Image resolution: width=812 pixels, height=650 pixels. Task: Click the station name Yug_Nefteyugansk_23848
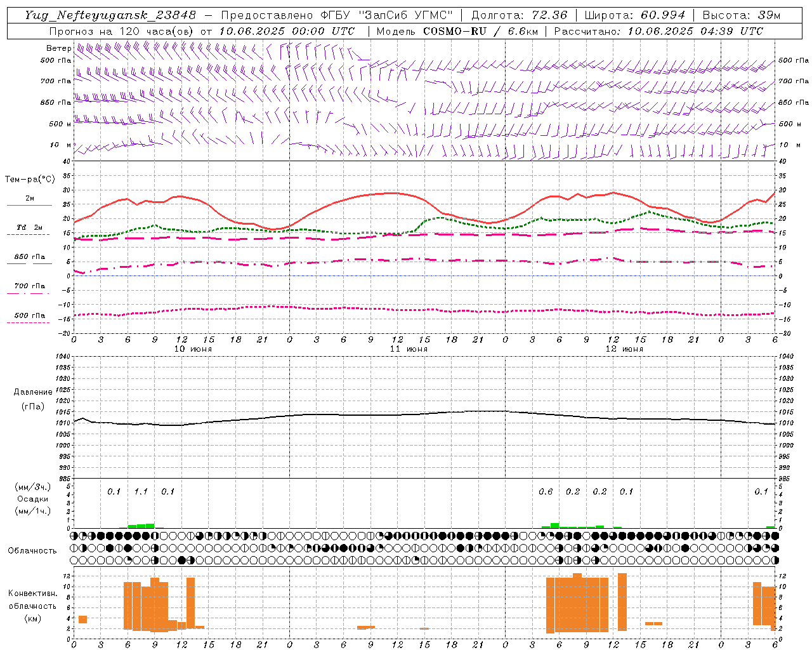(x=110, y=15)
